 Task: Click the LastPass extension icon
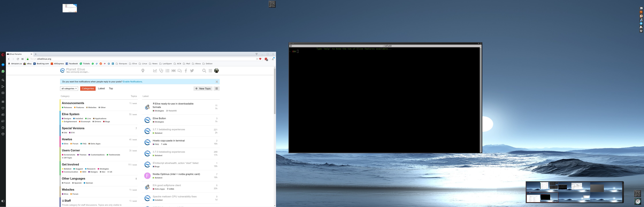pyautogui.click(x=266, y=59)
